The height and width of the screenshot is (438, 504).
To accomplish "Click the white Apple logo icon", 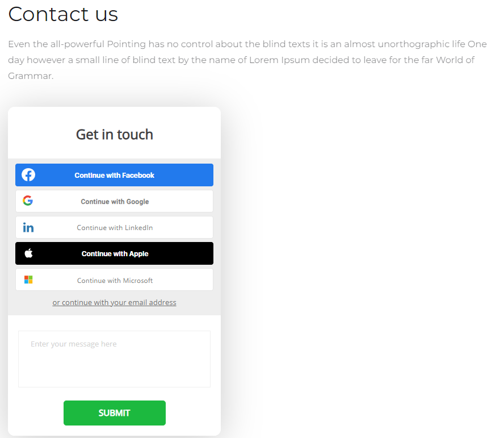I will point(28,253).
